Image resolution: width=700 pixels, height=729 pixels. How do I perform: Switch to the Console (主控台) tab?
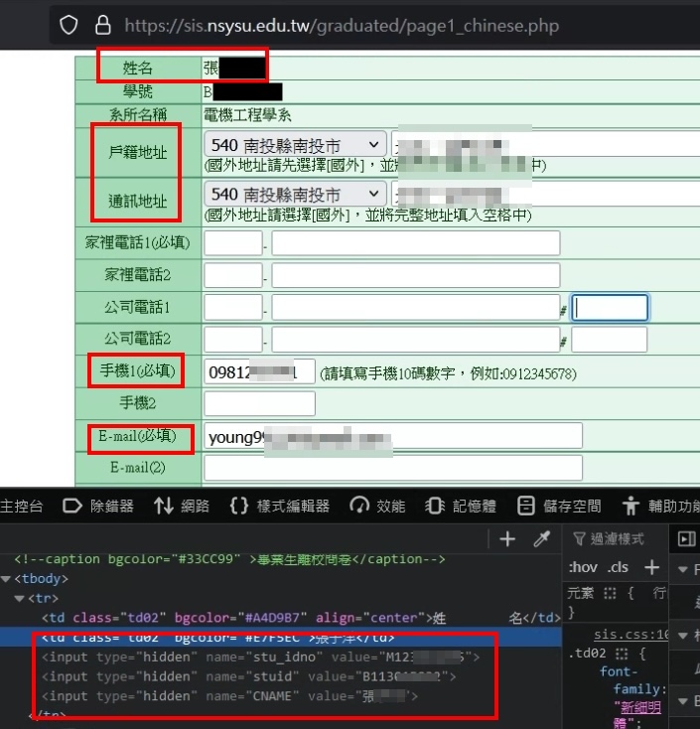pyautogui.click(x=22, y=506)
